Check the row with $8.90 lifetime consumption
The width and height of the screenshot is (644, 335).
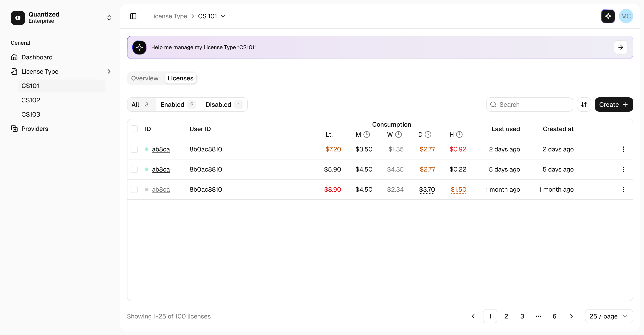(x=134, y=189)
